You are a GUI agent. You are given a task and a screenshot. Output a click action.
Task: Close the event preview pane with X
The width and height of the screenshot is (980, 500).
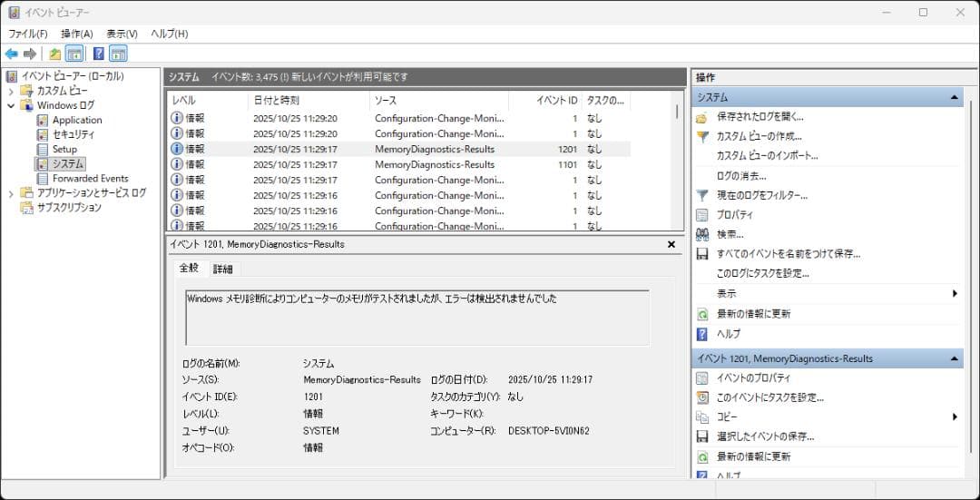click(671, 244)
